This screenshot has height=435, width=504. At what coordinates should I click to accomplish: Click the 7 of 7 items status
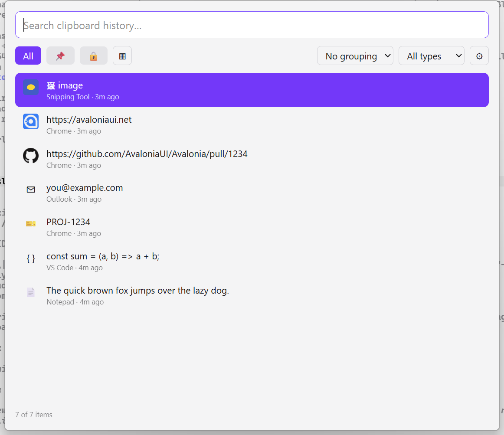tap(34, 415)
